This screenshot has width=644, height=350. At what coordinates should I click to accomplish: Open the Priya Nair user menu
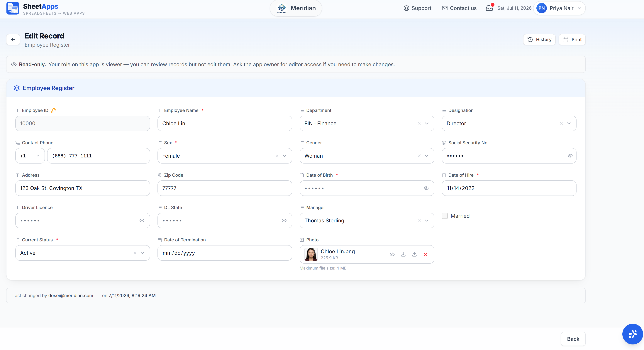(559, 8)
